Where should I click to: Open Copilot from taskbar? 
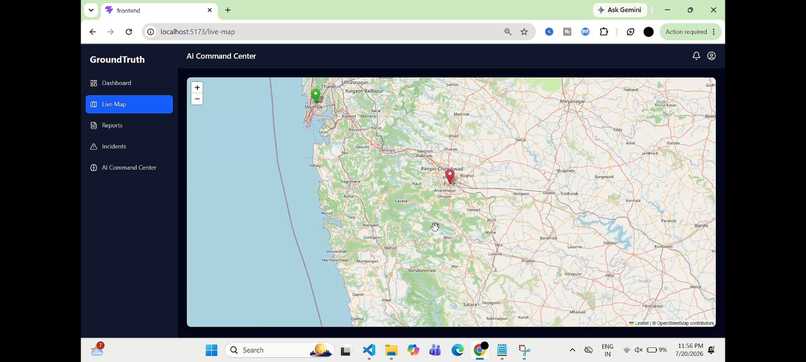click(413, 350)
